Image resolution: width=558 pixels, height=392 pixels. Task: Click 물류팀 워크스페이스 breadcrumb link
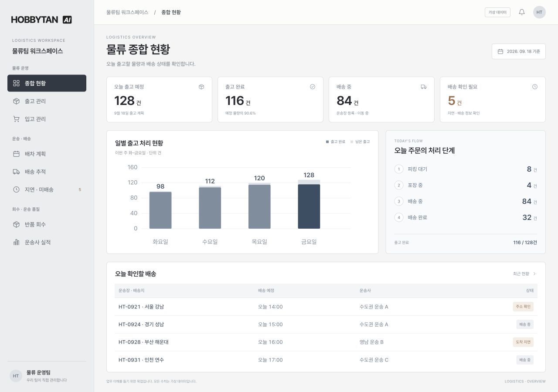(127, 12)
